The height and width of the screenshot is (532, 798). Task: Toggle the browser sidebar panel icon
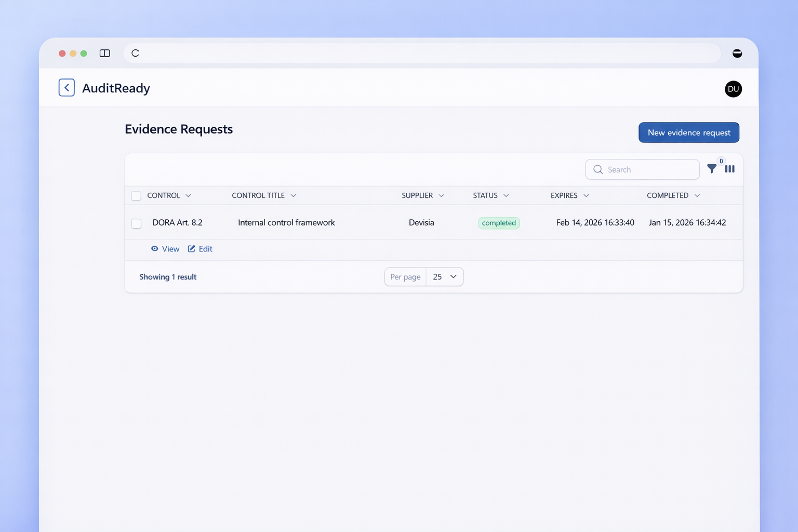point(104,53)
